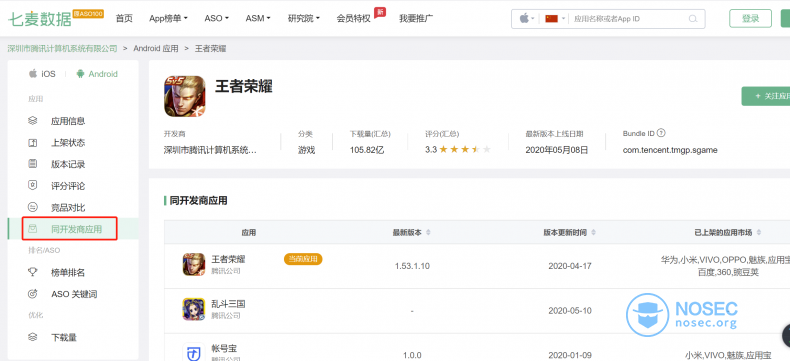790x361 pixels.
Task: Switch to the iOS platform tab
Action: [x=42, y=74]
